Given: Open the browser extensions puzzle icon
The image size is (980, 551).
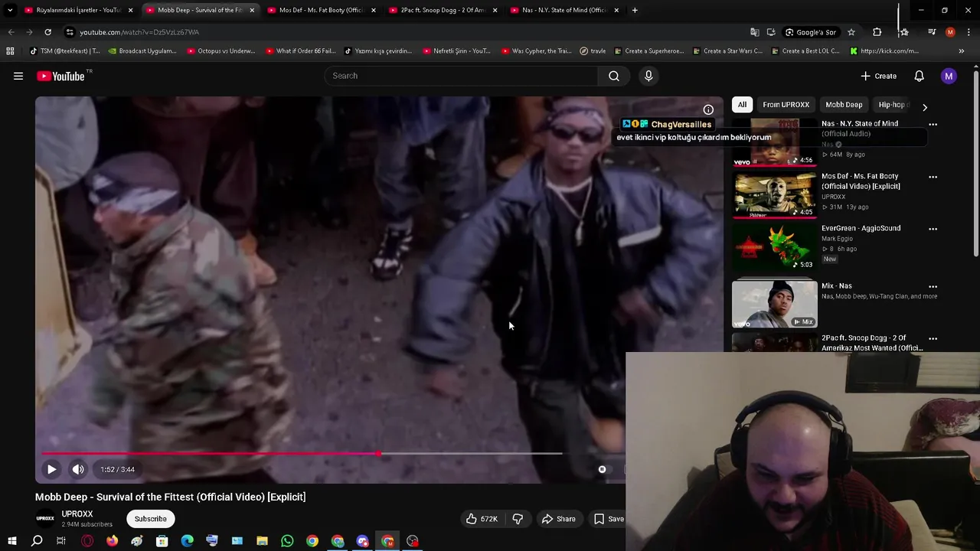Looking at the screenshot, I should coord(877,32).
